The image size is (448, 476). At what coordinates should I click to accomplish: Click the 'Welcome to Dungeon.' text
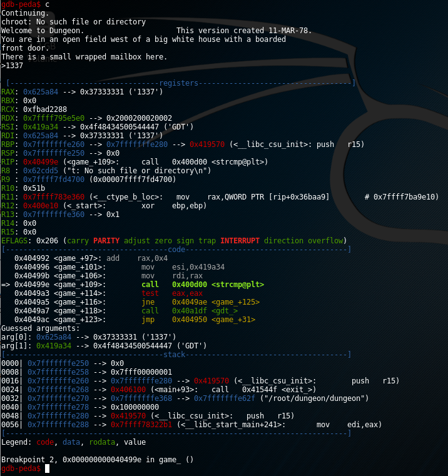click(x=43, y=31)
